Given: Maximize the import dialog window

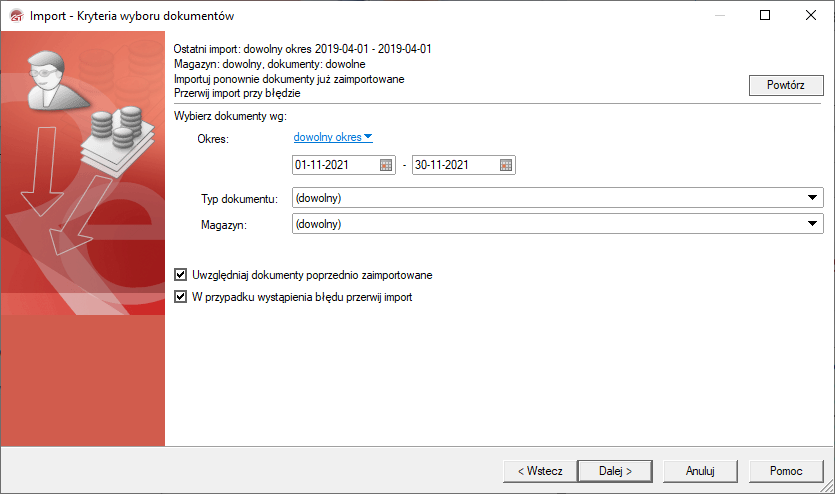Looking at the screenshot, I should point(765,15).
